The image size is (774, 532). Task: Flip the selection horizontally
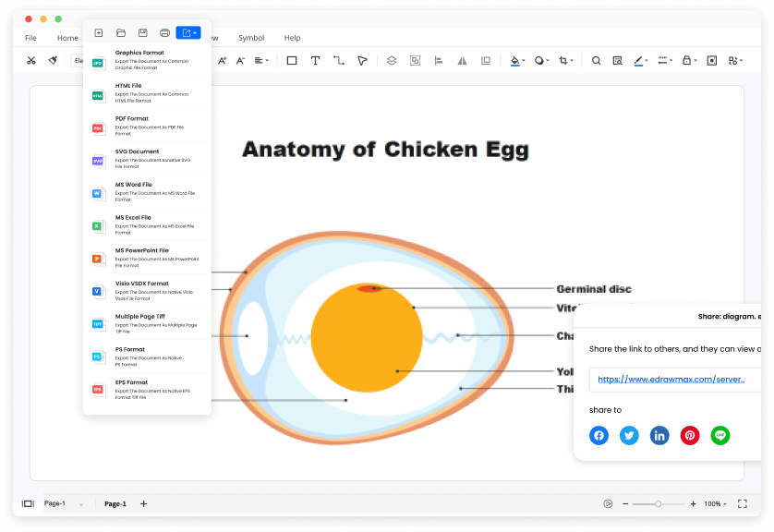click(461, 60)
